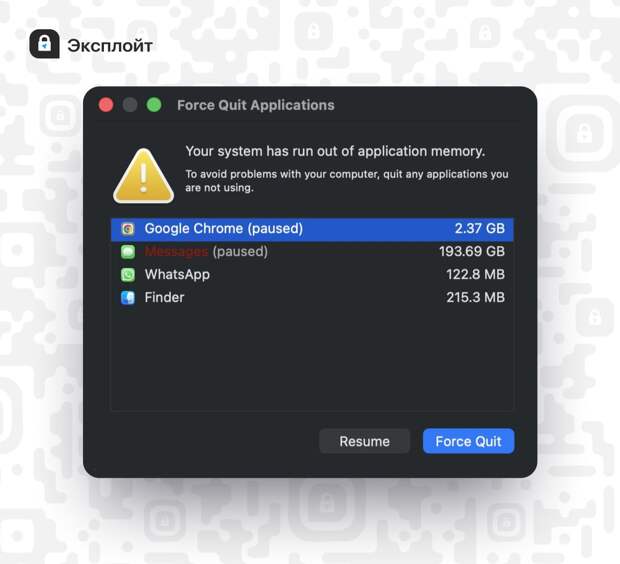Viewport: 620px width, 564px height.
Task: Click the Force Quit Applications title text
Action: point(256,105)
